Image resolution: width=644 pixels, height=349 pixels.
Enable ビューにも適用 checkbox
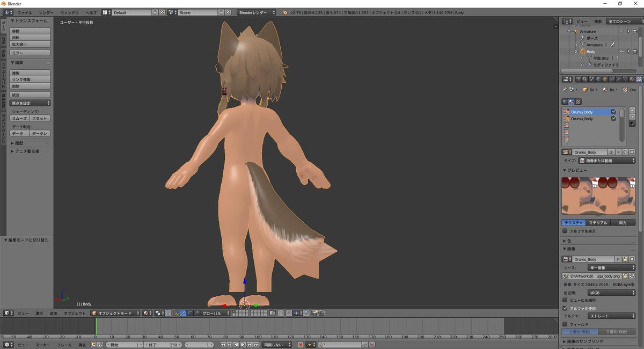565,300
